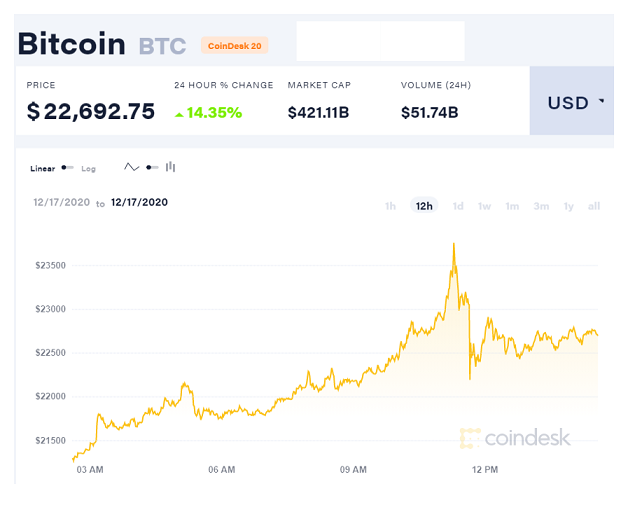Viewport: 628px width, 526px height.
Task: Click the USD dropdown arrow
Action: coord(602,101)
